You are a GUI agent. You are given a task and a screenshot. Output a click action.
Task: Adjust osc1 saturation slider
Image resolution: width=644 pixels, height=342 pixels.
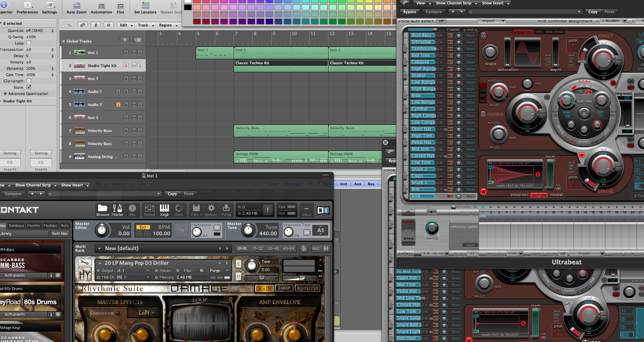[x=507, y=52]
